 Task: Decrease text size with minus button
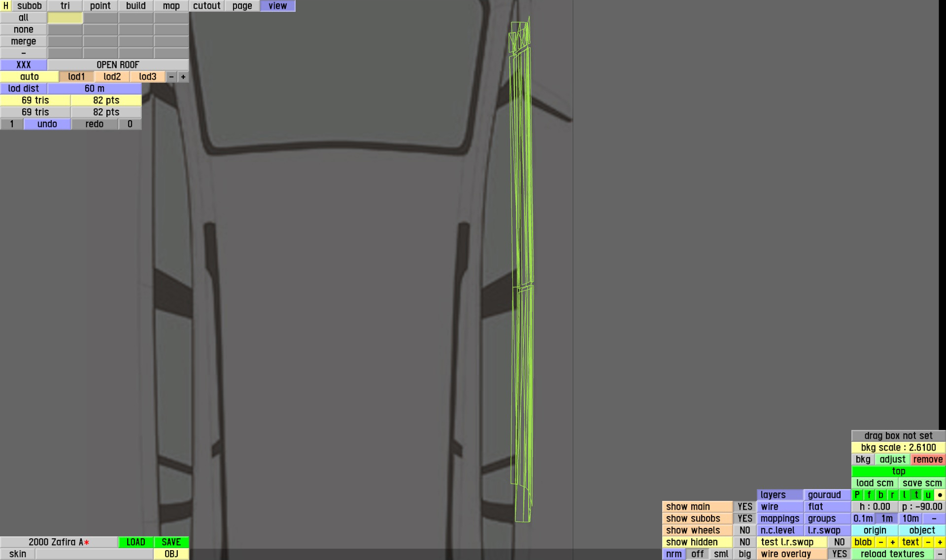928,542
